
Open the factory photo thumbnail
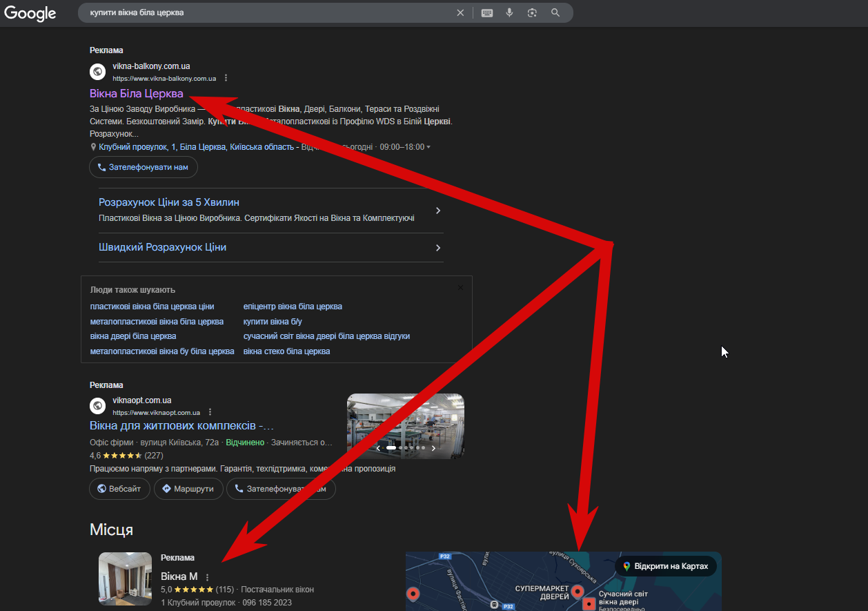pos(406,425)
